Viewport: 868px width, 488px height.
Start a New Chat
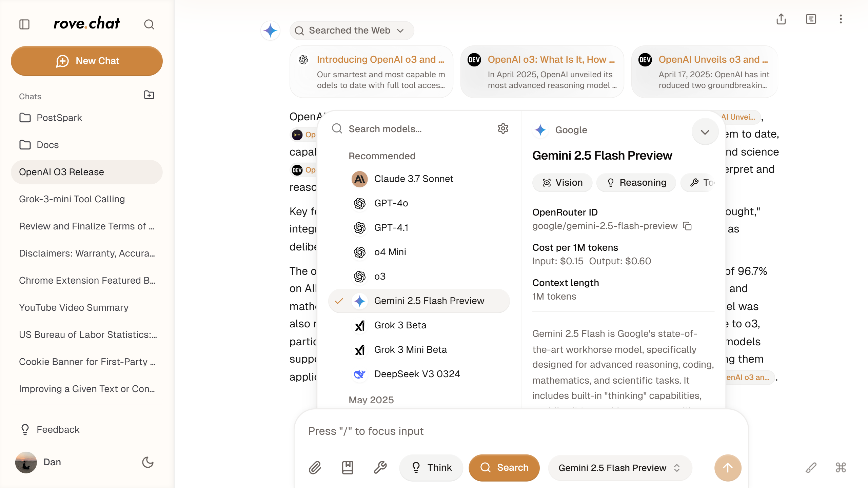pos(87,61)
